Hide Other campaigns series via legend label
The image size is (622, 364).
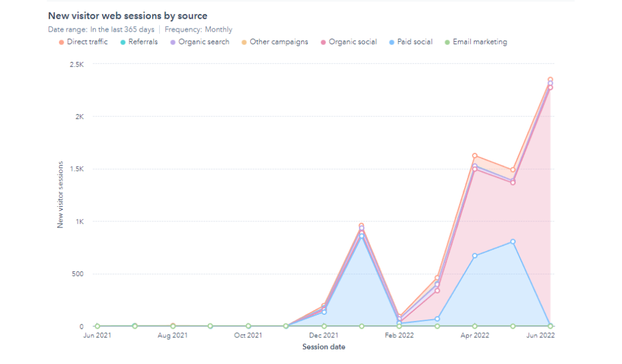pyautogui.click(x=279, y=42)
